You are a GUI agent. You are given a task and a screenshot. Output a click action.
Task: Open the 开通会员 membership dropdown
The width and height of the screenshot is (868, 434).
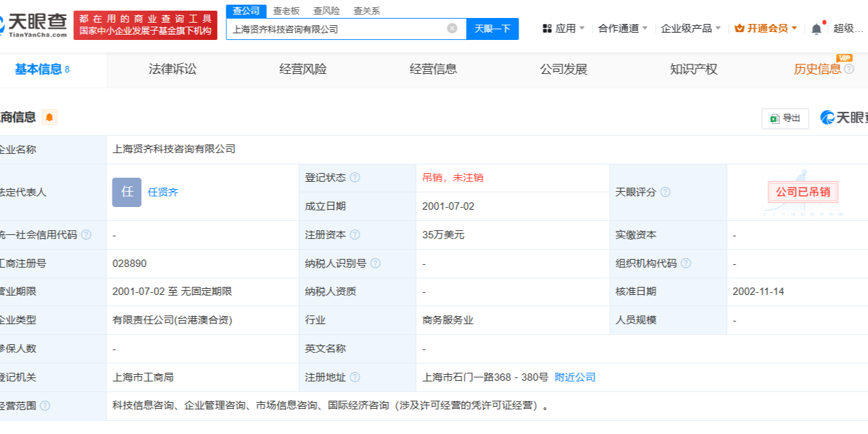pyautogui.click(x=766, y=29)
